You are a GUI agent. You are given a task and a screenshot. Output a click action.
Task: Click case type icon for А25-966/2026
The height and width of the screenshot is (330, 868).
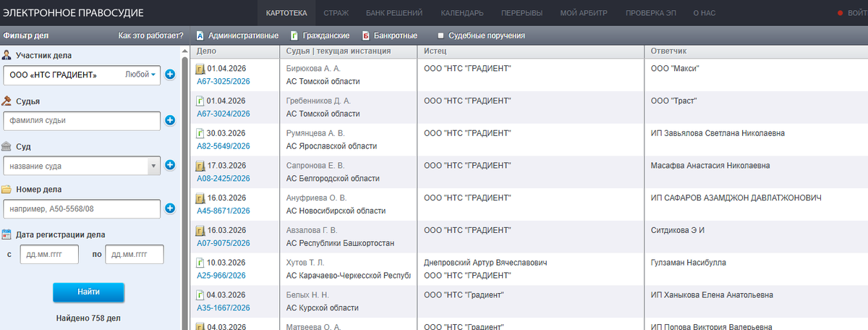(200, 263)
